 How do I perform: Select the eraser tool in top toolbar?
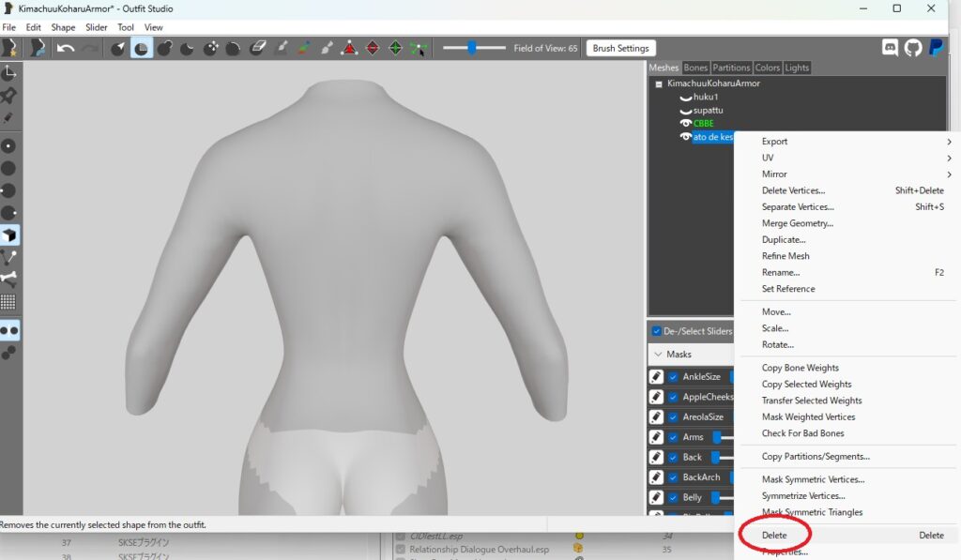[x=258, y=48]
